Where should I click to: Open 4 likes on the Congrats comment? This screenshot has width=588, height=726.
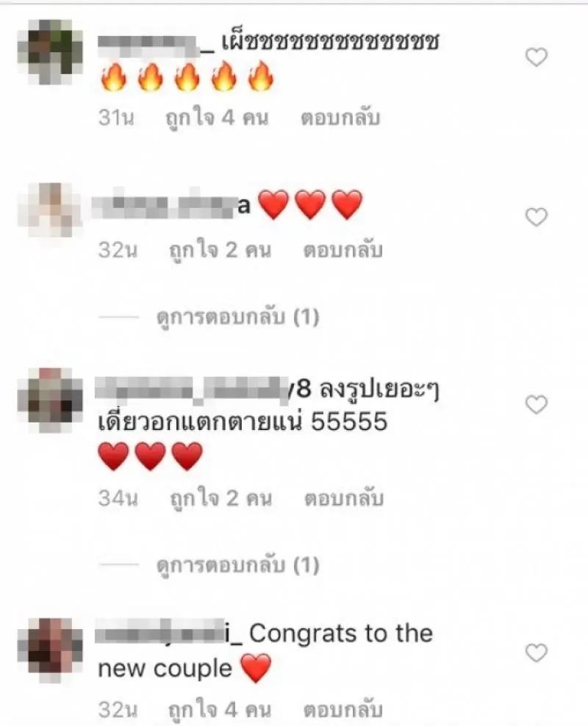click(220, 711)
